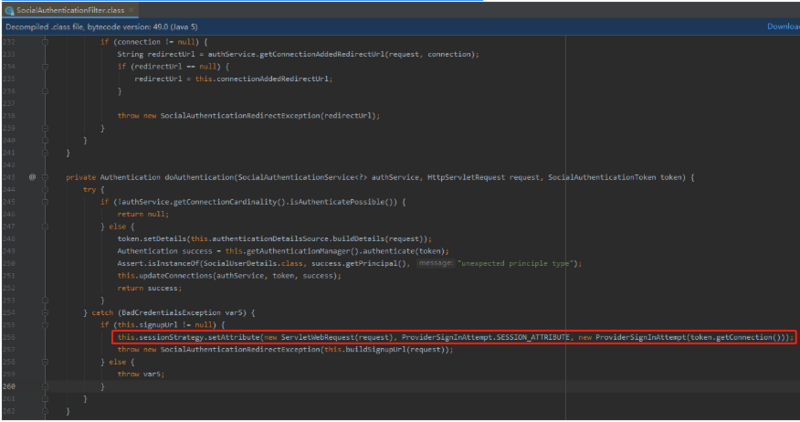The width and height of the screenshot is (800, 422).
Task: Click 'return null;' on line 246
Action: [x=143, y=214]
